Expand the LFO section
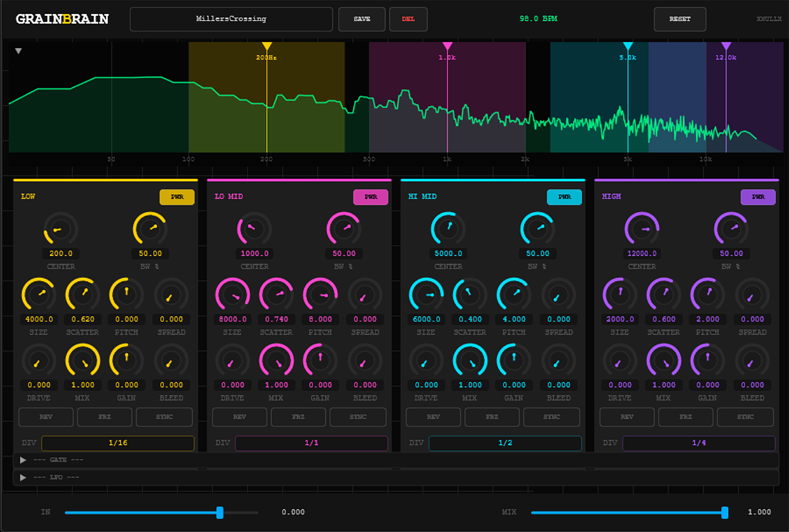Viewport: 789px width, 532px height. coord(23,478)
